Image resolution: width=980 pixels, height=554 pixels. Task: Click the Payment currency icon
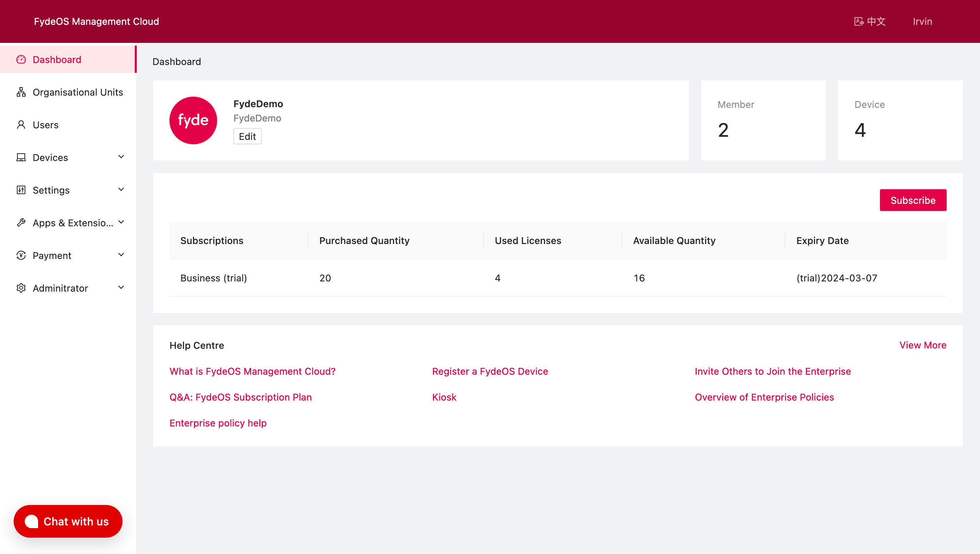pos(21,255)
